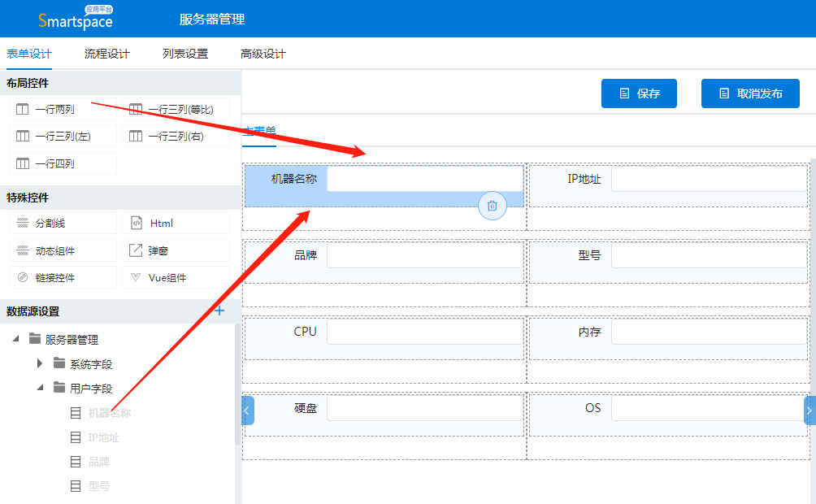
Task: Expand the 系统字段 folder
Action: 40,363
